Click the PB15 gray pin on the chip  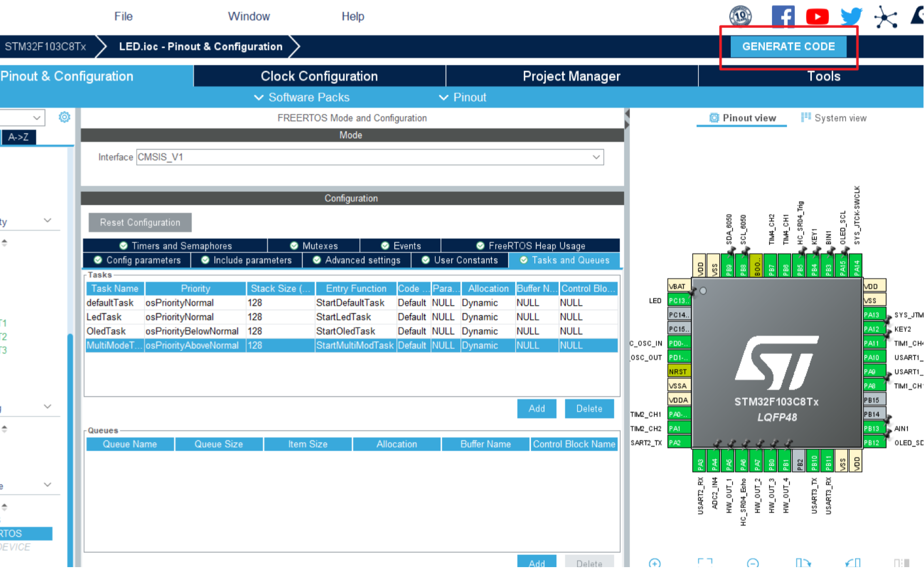click(x=874, y=400)
